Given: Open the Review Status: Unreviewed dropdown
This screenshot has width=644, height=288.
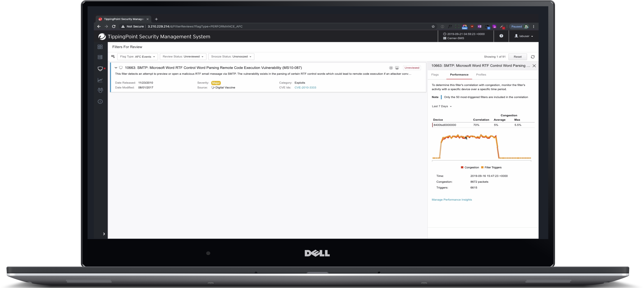Looking at the screenshot, I should coord(183,57).
